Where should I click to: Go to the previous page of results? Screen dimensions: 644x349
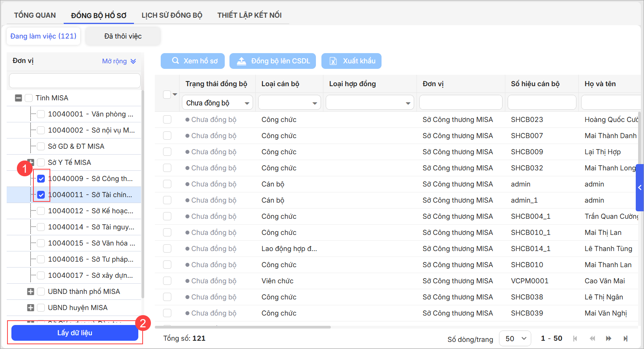[x=592, y=338]
